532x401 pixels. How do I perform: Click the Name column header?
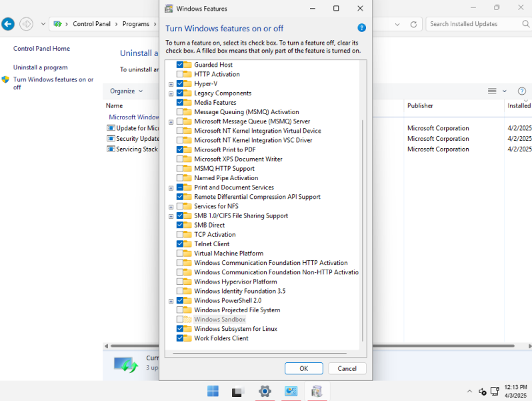tap(115, 105)
